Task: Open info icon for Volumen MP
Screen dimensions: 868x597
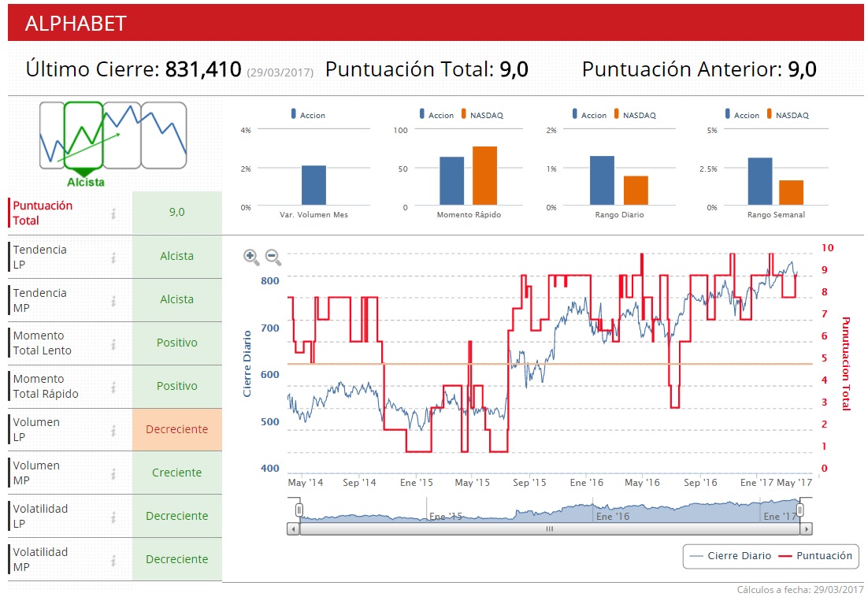Action: [x=113, y=473]
